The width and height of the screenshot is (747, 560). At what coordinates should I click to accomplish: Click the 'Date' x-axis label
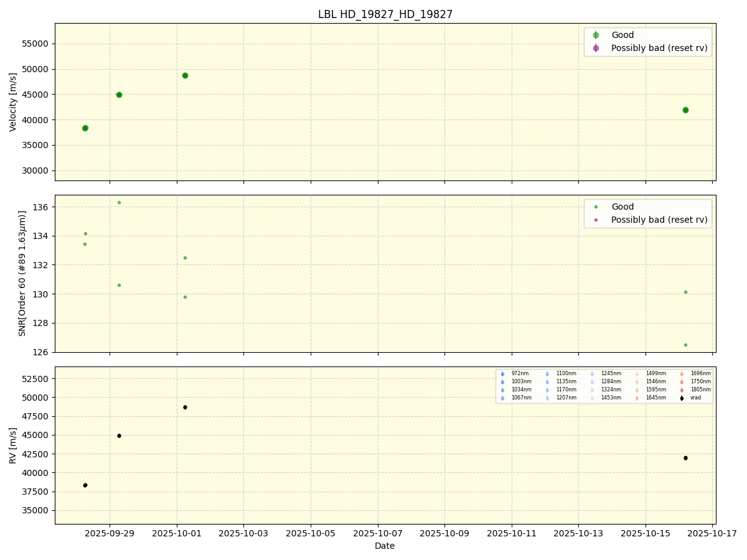coord(385,546)
